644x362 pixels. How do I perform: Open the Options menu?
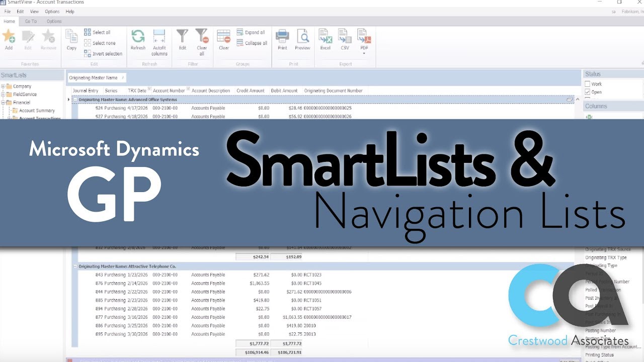[52, 11]
